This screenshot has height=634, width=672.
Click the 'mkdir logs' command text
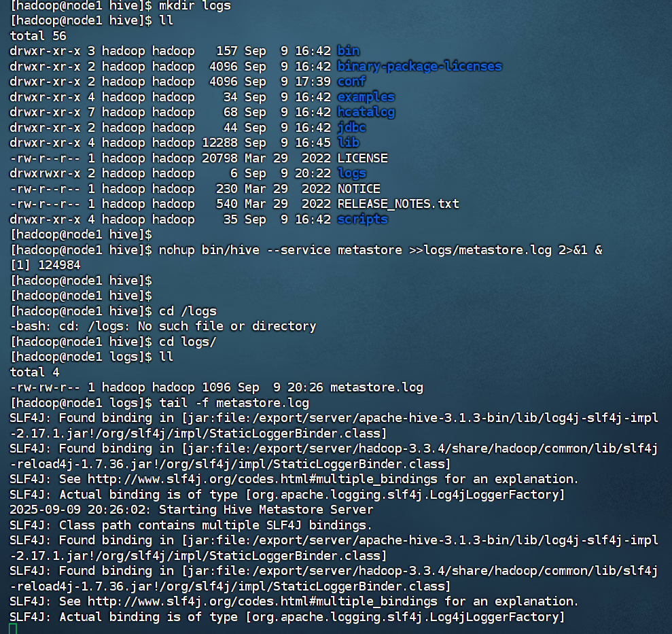pyautogui.click(x=194, y=6)
